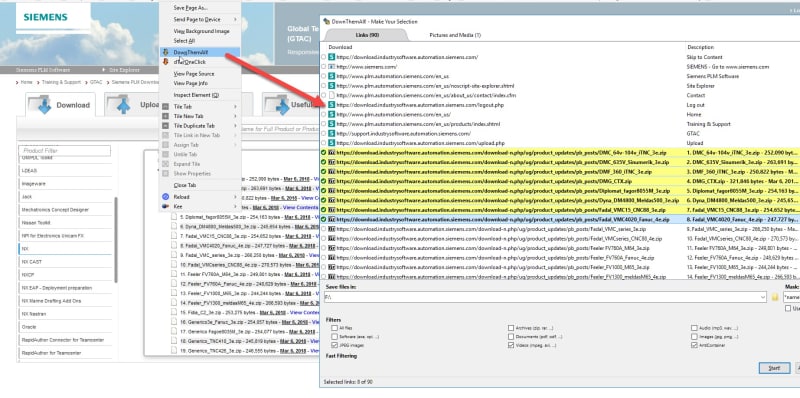
Task: Disable the Videos (mpeg, avi) filter
Action: [511, 345]
